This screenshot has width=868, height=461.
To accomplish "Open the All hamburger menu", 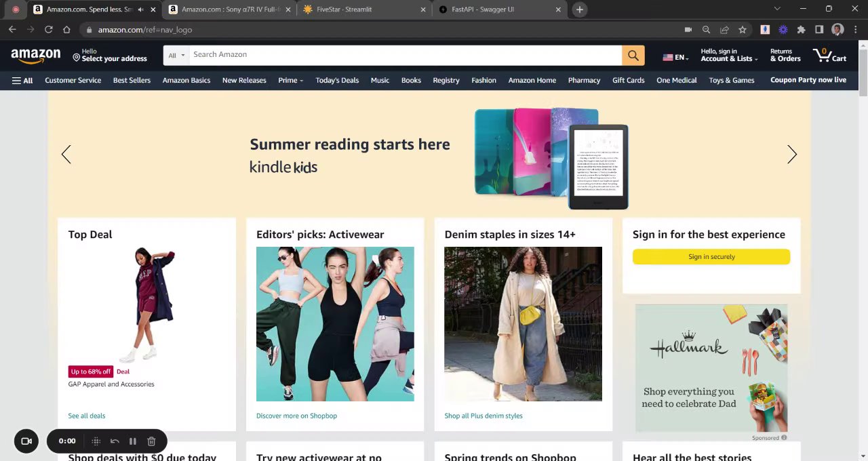I will click(x=22, y=81).
